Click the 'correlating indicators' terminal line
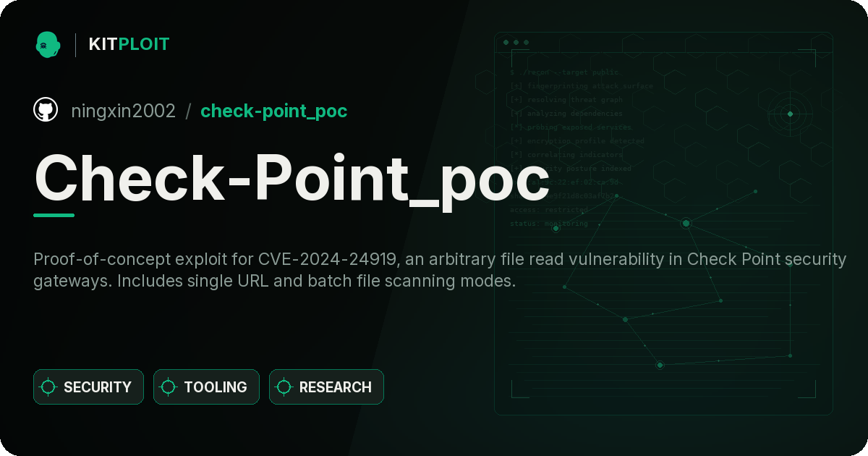 (x=566, y=155)
